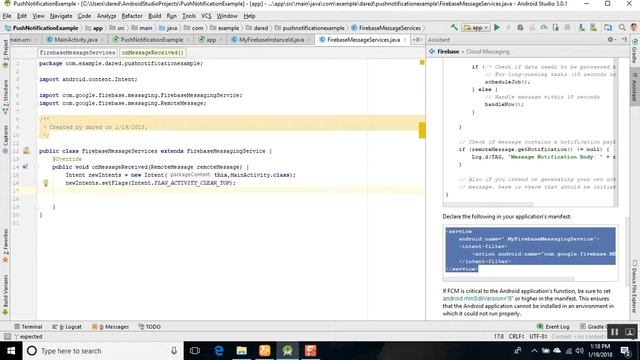Open the Gradle tool window on right edge
Screen dimensions: 640x360
point(635,51)
